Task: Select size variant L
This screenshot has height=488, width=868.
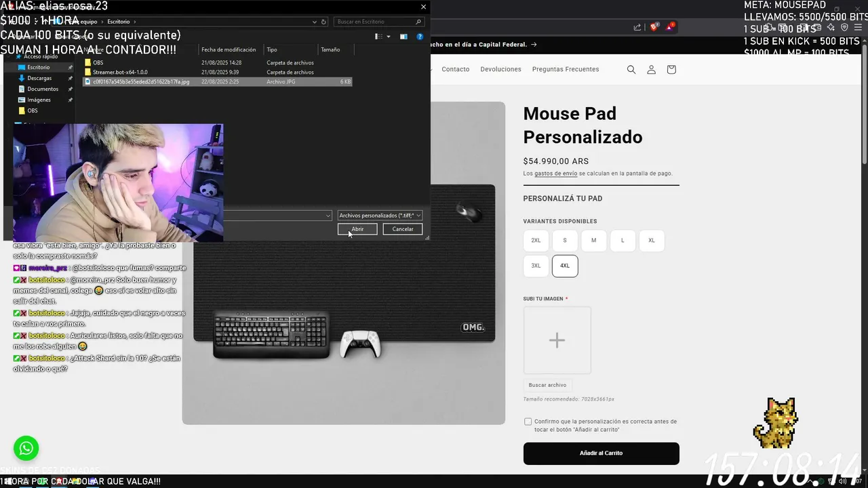Action: tap(623, 241)
